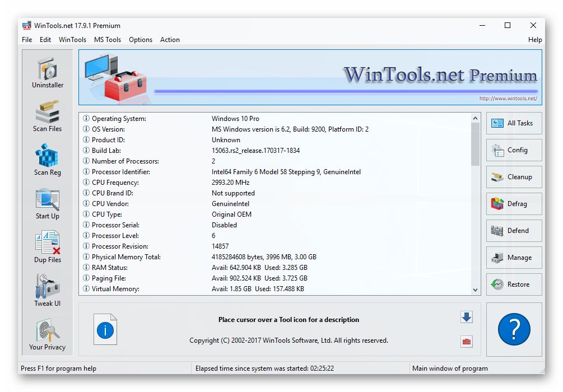Click the Cleanup button
The image size is (563, 392).
pyautogui.click(x=514, y=177)
